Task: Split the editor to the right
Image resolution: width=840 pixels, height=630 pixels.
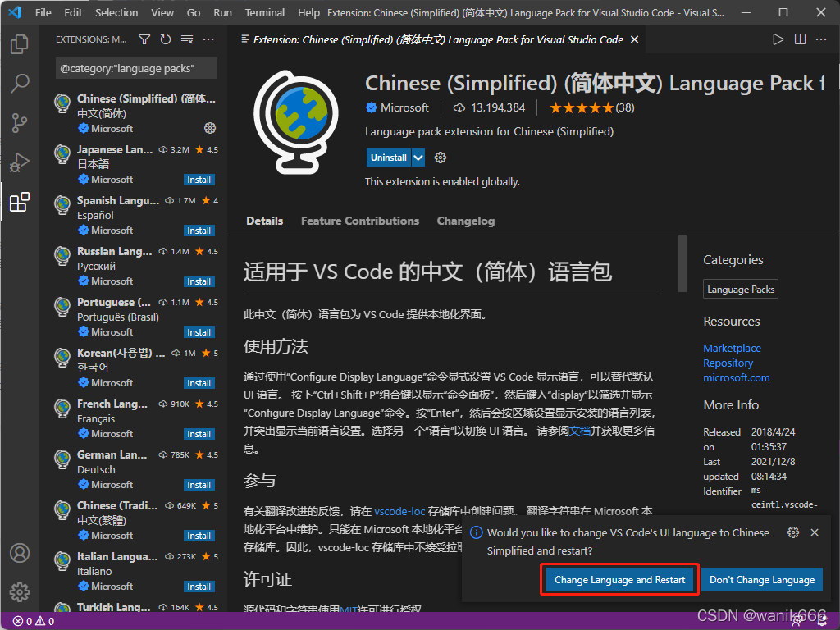Action: 800,39
